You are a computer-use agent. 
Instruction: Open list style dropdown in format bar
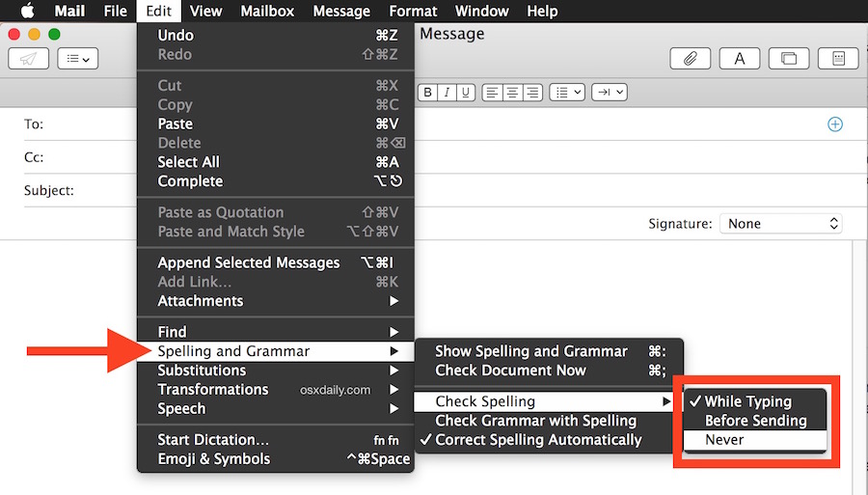point(567,92)
